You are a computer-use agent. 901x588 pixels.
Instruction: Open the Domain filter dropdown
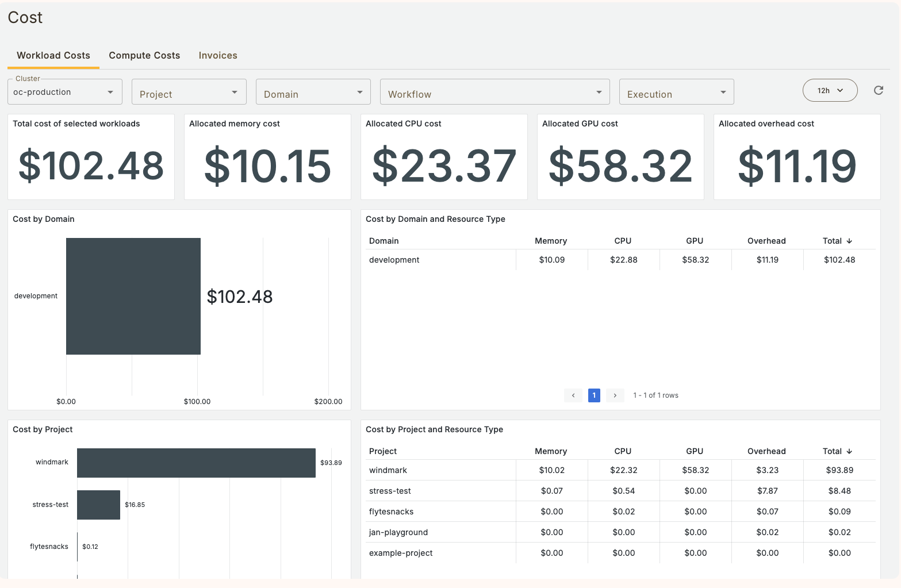click(x=313, y=92)
